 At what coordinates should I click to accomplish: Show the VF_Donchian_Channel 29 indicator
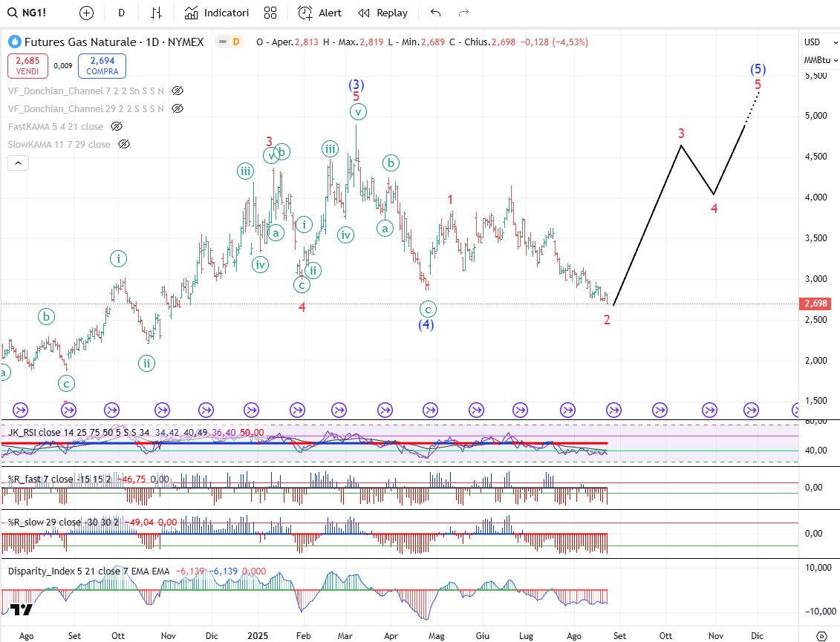(x=178, y=108)
